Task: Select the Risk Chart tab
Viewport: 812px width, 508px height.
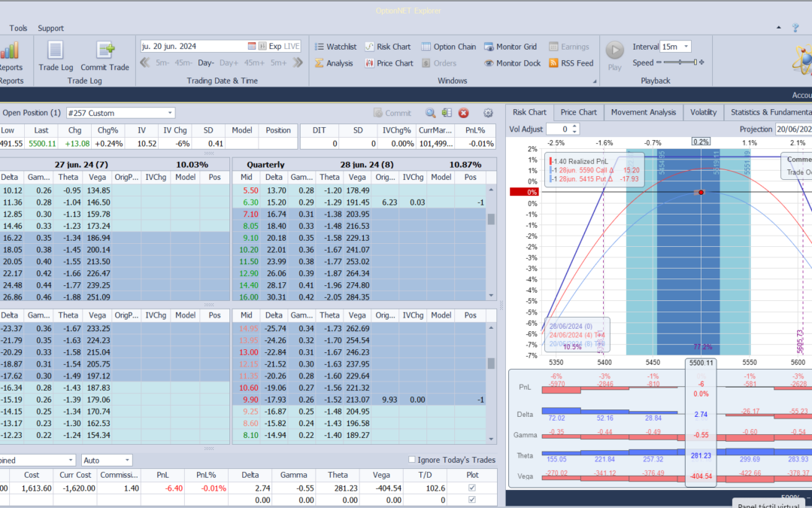Action: click(x=529, y=112)
